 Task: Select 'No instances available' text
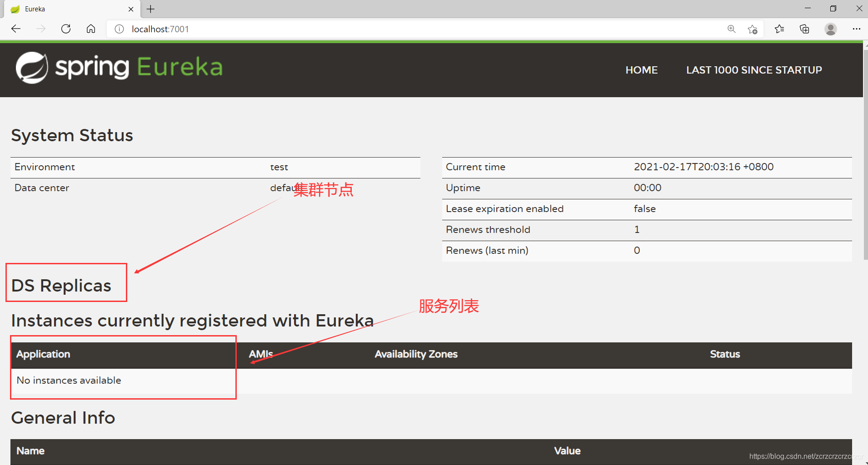(69, 381)
